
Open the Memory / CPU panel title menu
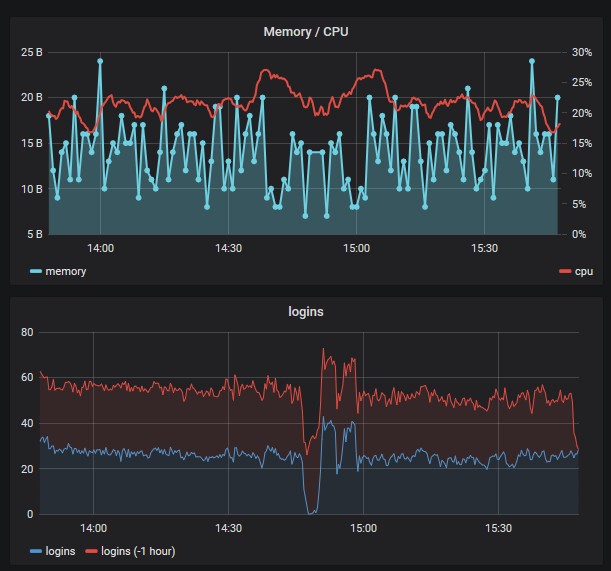coord(307,32)
